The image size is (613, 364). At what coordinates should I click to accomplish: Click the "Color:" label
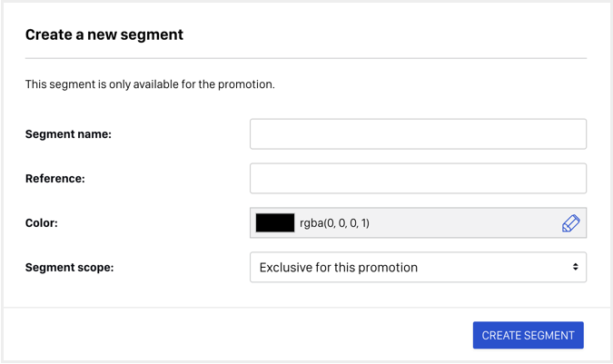[x=42, y=223]
